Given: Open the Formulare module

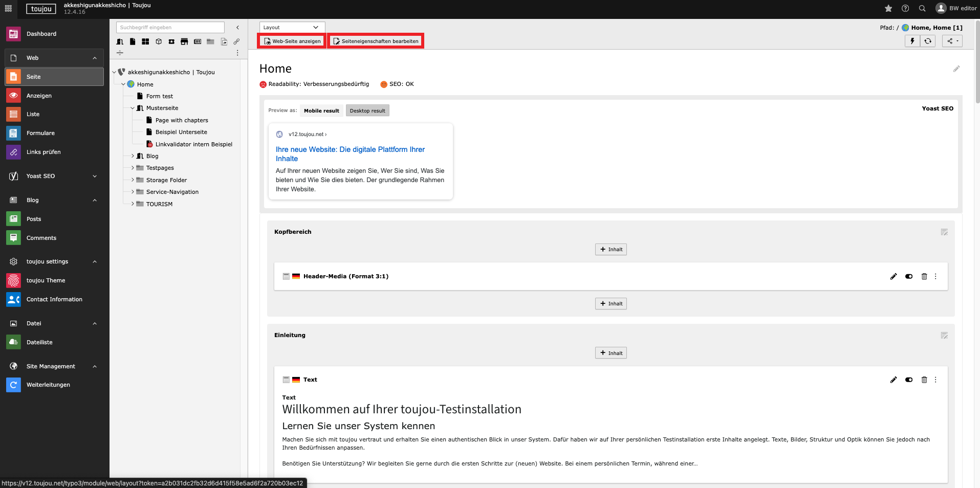Looking at the screenshot, I should [x=40, y=133].
